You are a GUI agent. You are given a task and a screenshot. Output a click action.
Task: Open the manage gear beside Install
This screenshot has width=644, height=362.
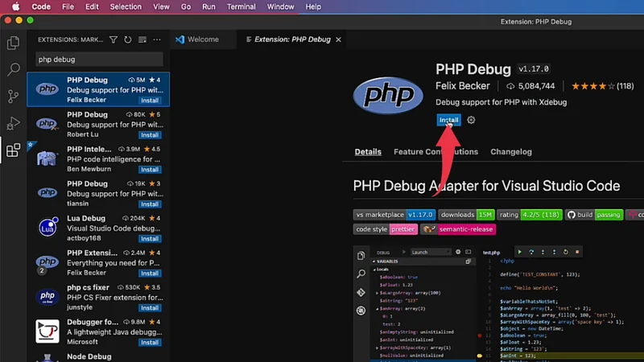coord(471,120)
